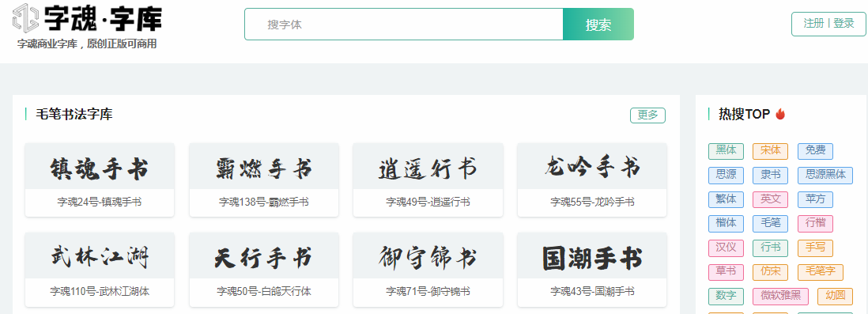Open the 逍遥行书 font preview thumbnail
The width and height of the screenshot is (868, 314).
point(428,166)
